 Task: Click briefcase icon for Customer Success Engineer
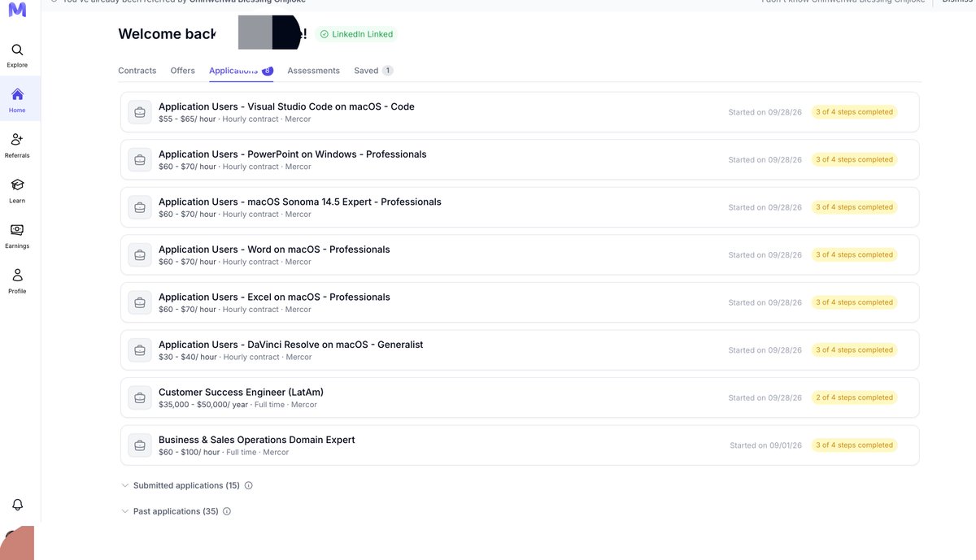[x=140, y=397]
